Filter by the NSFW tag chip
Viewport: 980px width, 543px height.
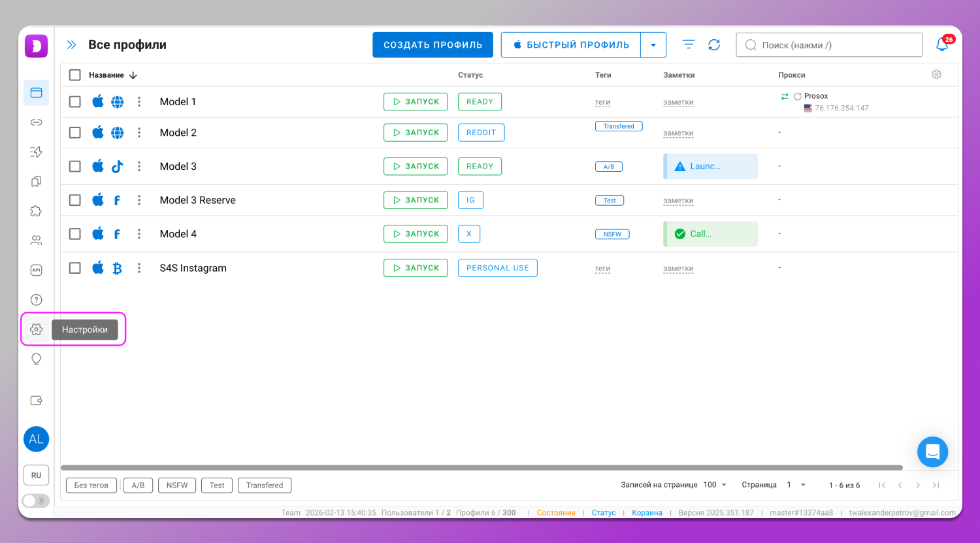[x=177, y=485]
